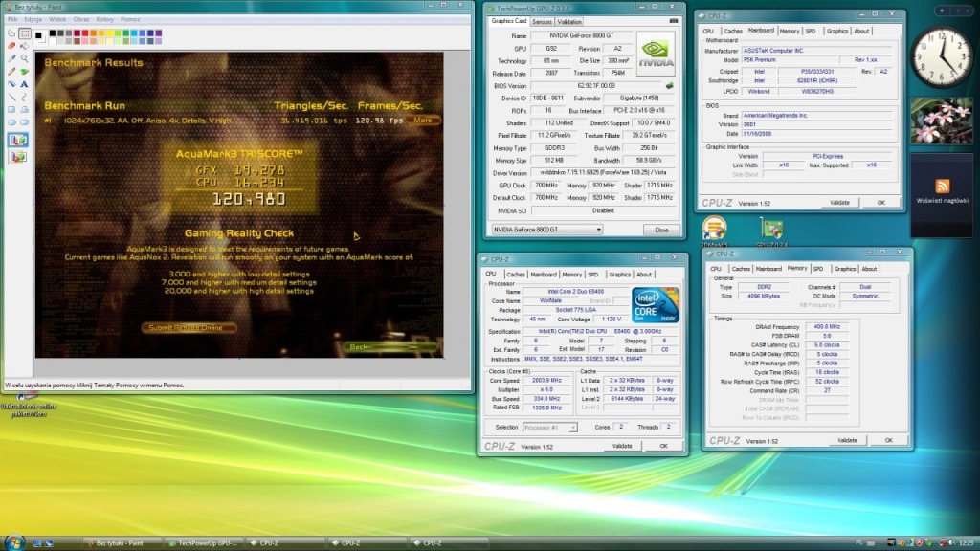The width and height of the screenshot is (980, 551).
Task: Open the GPU selection dropdown in GPU-Z
Action: [546, 230]
